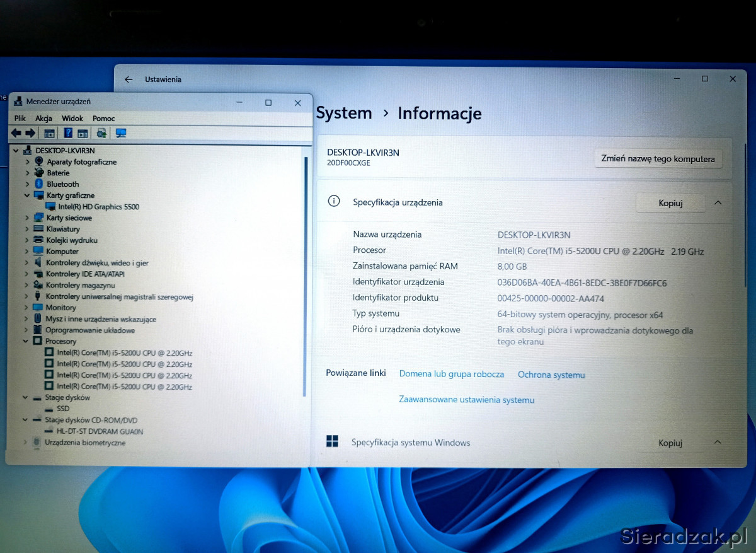
Task: Click the blue question mark Help icon
Action: tap(68, 133)
